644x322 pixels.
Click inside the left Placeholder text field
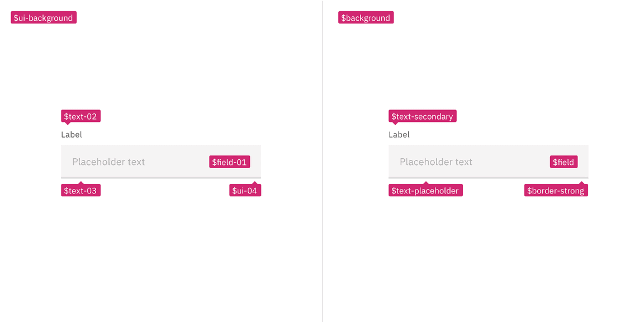pos(129,162)
